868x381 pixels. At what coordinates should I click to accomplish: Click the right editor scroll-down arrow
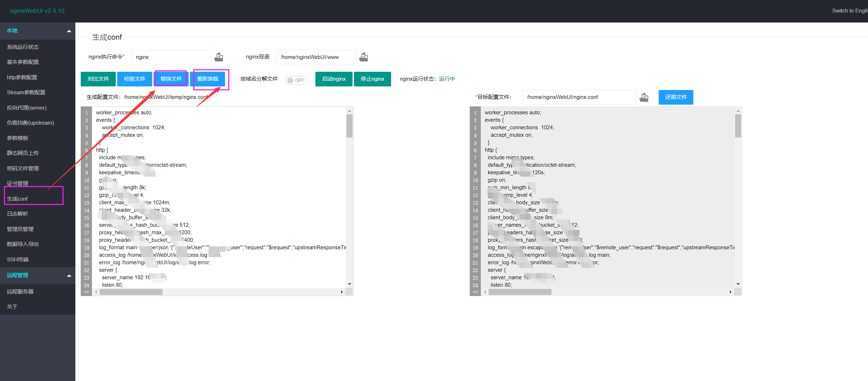(x=738, y=284)
